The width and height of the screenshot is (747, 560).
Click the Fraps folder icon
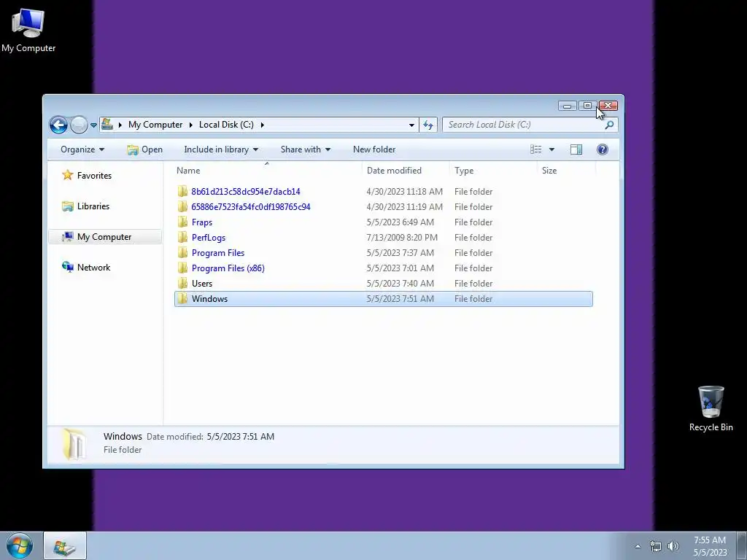pyautogui.click(x=182, y=222)
